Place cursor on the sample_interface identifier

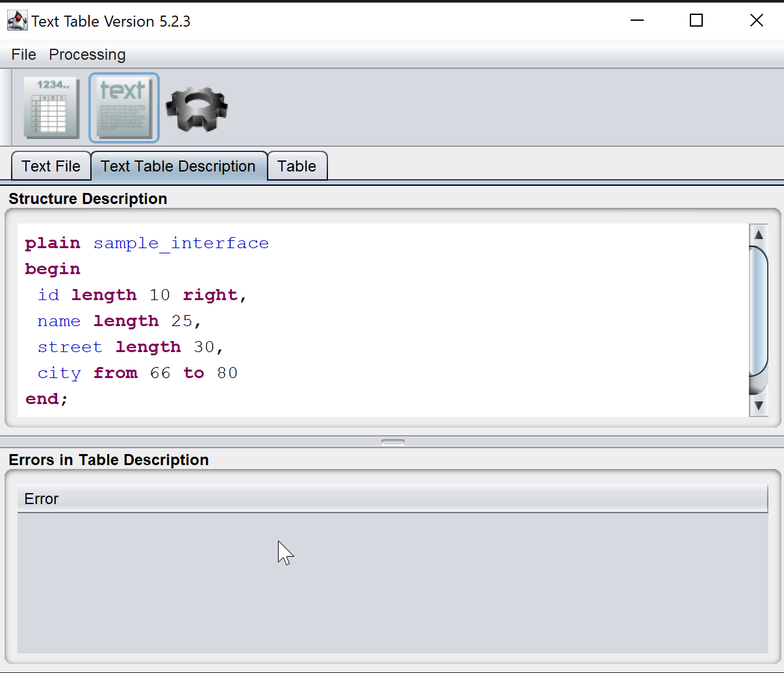click(182, 242)
